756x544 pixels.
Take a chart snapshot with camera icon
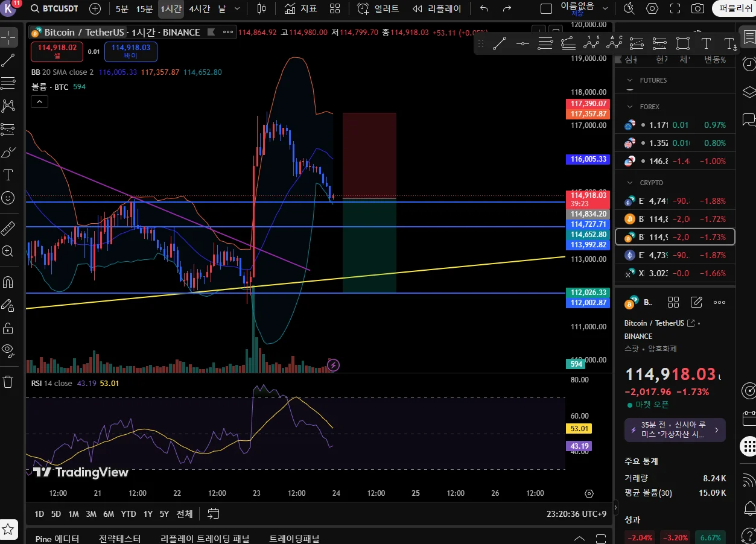[x=698, y=8]
